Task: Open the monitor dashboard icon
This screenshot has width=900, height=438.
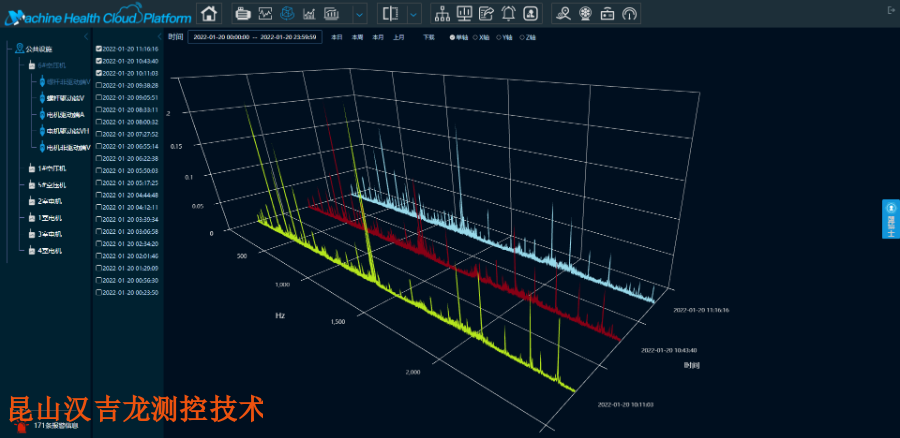Action: pyautogui.click(x=464, y=13)
